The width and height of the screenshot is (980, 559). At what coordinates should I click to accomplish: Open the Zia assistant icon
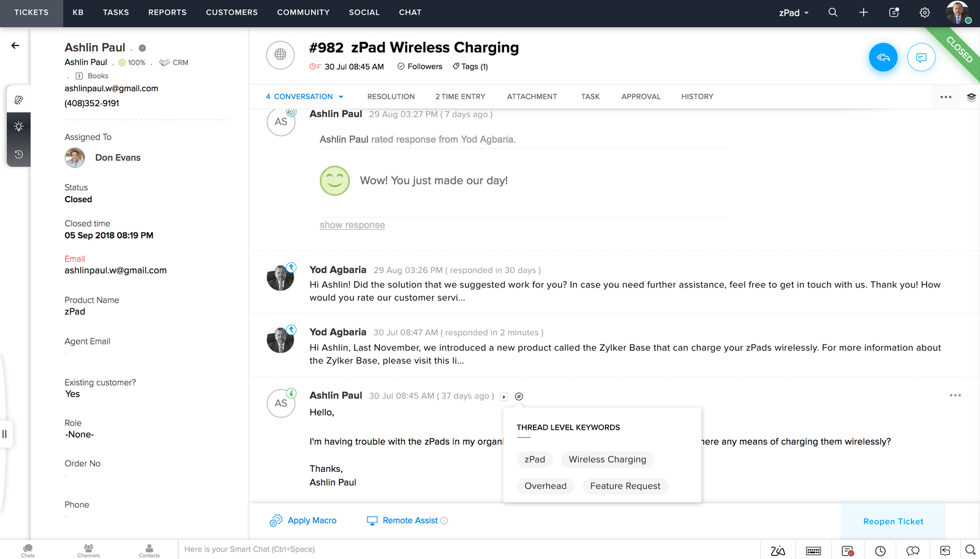(x=778, y=550)
